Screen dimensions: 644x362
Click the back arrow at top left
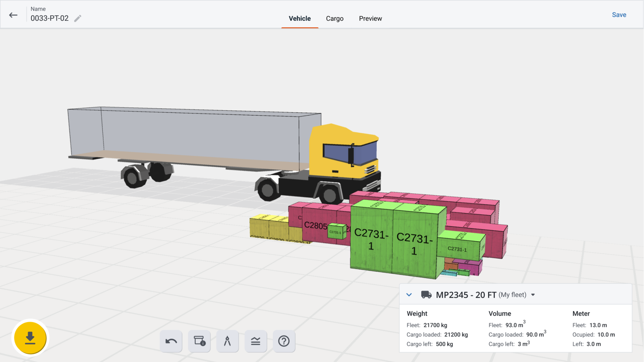(13, 15)
